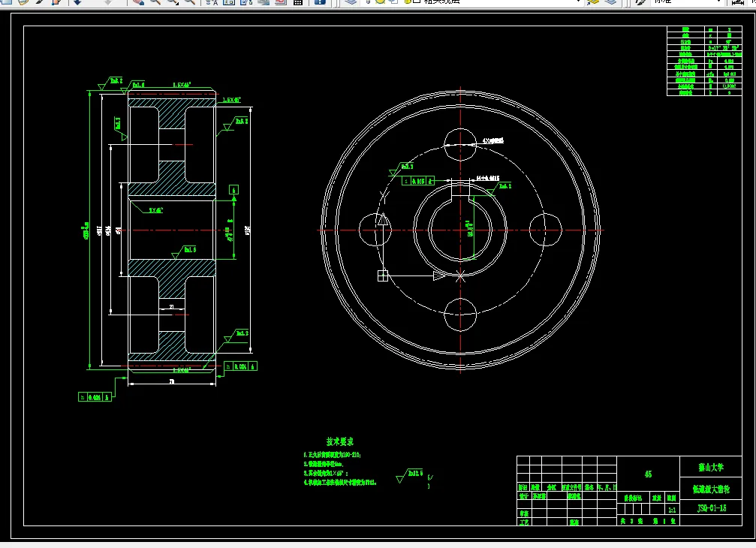Expand the layer name dropdown list
Image resolution: width=756 pixels, height=548 pixels.
577,2
